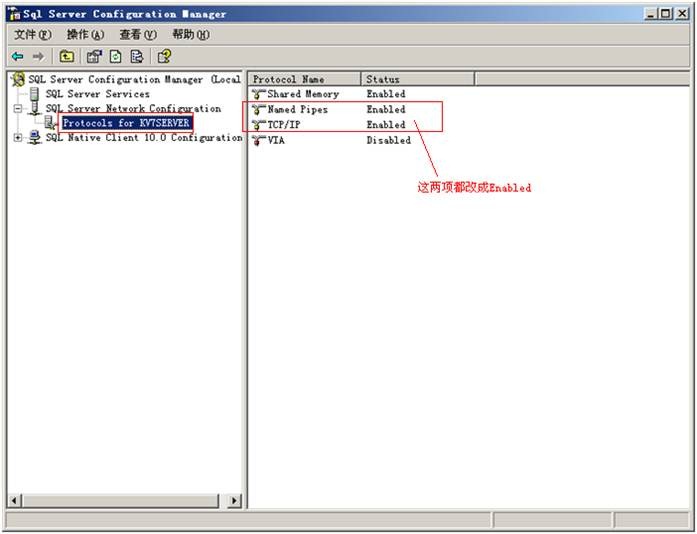Image resolution: width=697 pixels, height=534 pixels.
Task: Click the Up one level folder icon
Action: click(x=67, y=56)
